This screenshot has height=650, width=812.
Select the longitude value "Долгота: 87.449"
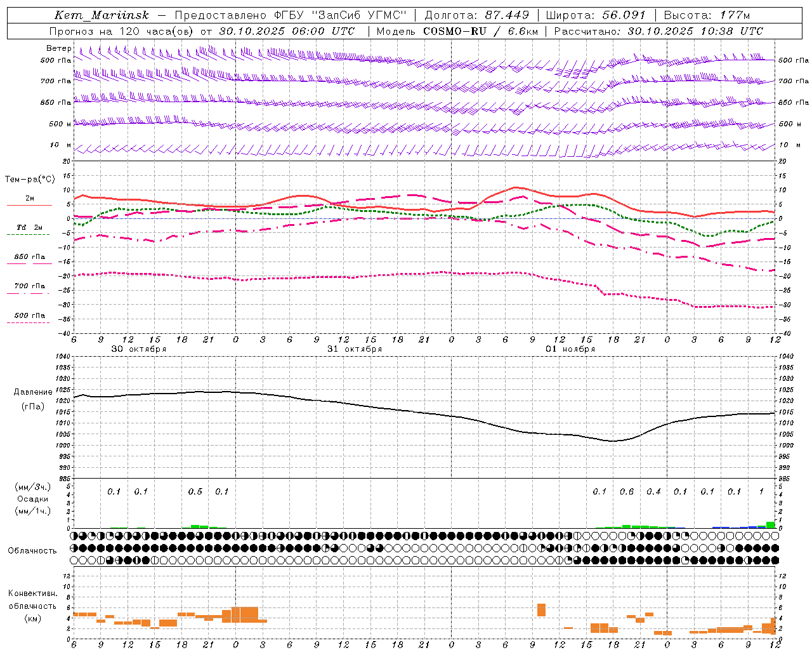(x=477, y=15)
